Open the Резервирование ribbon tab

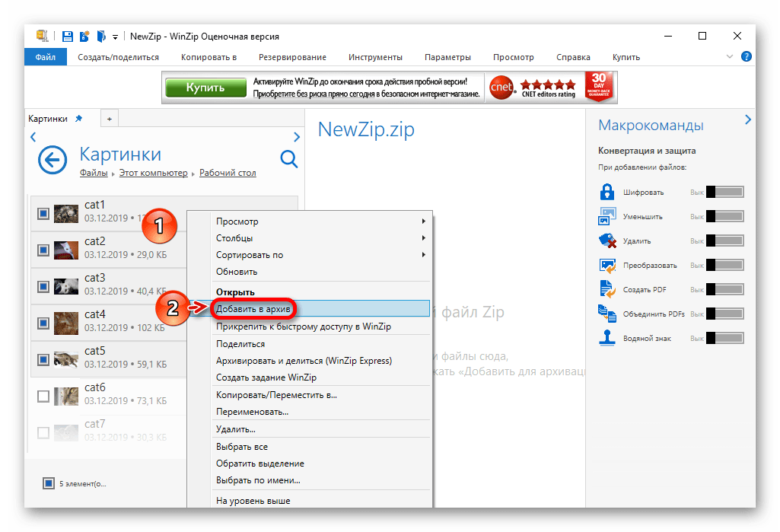[x=292, y=57]
